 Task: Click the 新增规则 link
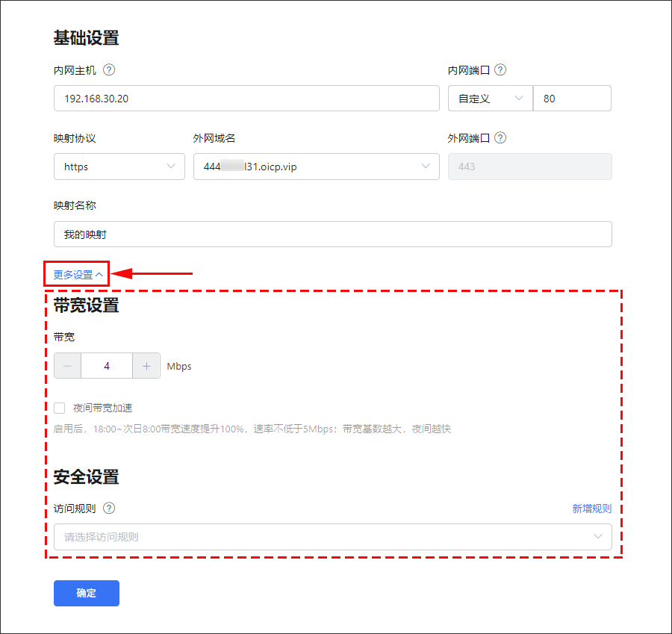591,509
